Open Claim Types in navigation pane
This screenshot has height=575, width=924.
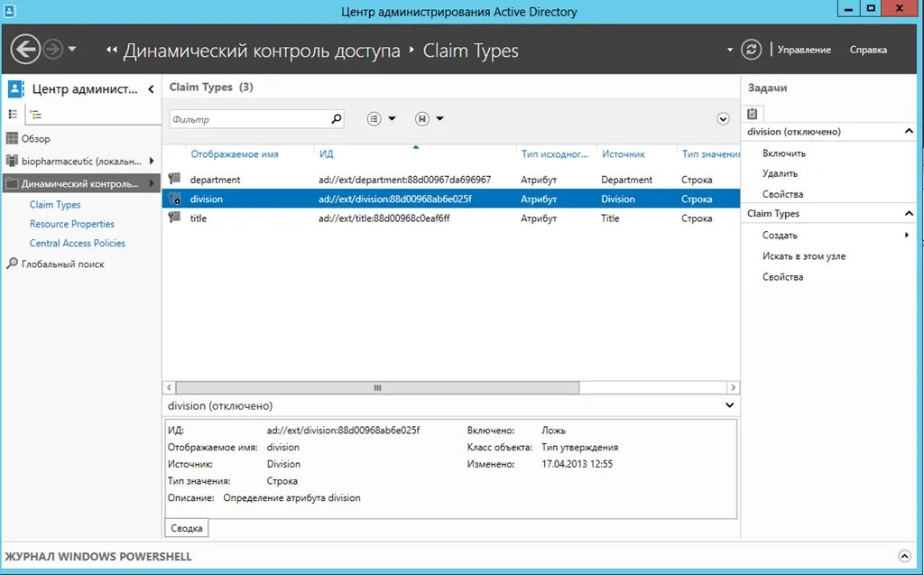click(x=55, y=205)
